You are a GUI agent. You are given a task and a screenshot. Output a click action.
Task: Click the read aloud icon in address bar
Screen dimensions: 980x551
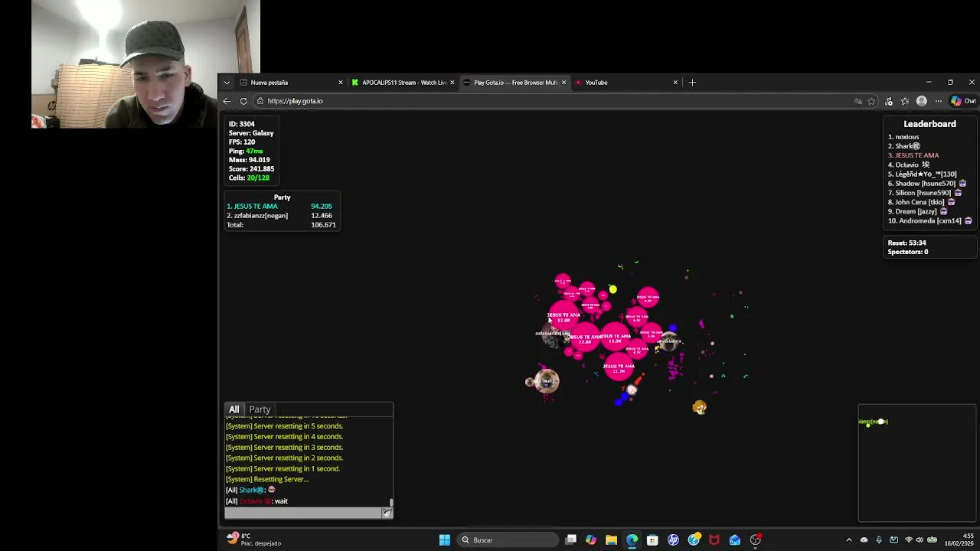click(858, 101)
